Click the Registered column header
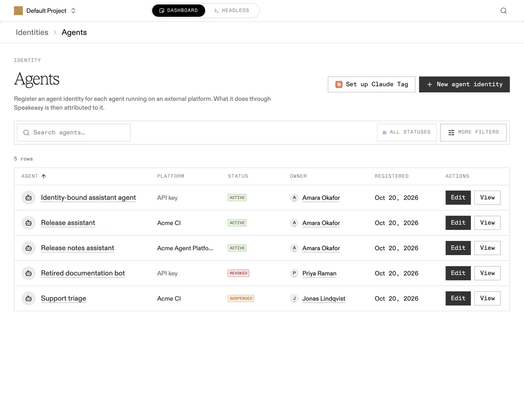The height and width of the screenshot is (420, 524). 392,176
